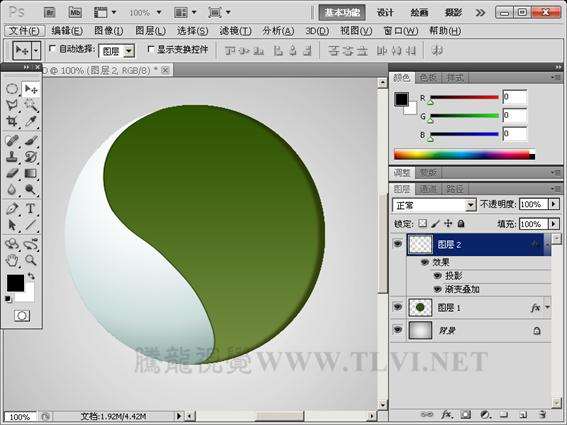Select the Pen tool
This screenshot has width=567, height=425.
tap(12, 209)
